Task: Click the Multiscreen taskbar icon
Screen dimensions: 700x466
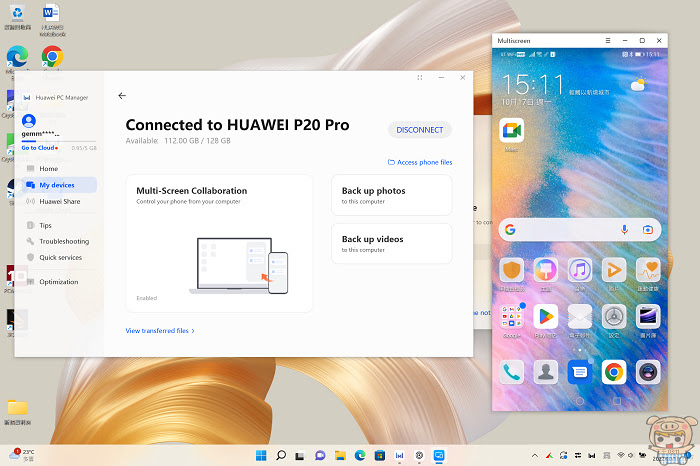Action: pyautogui.click(x=439, y=455)
